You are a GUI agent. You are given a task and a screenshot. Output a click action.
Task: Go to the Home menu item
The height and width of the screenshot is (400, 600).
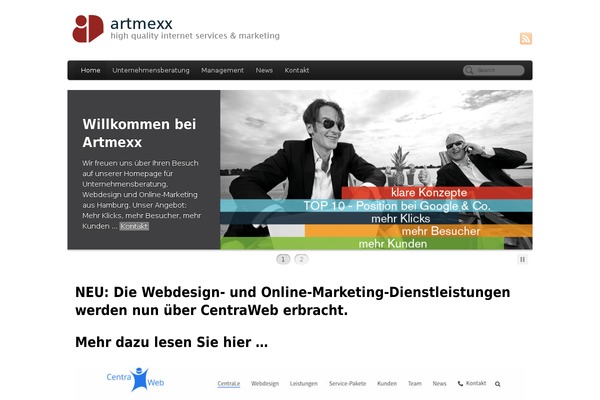click(x=90, y=70)
